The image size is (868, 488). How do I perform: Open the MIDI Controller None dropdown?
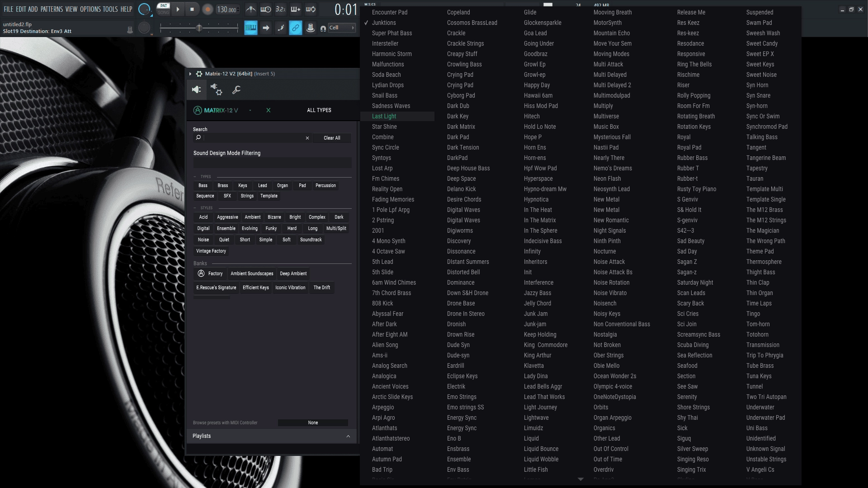coord(313,422)
